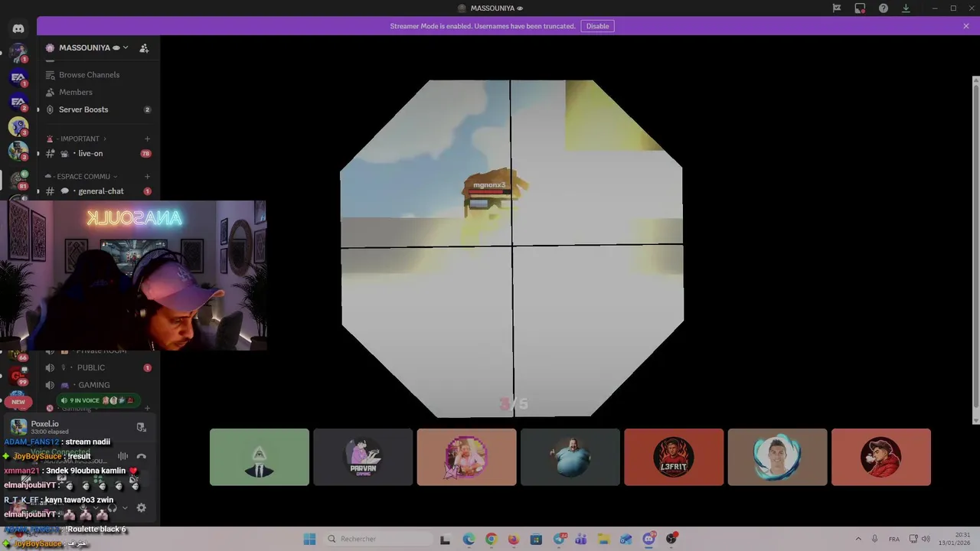Screen dimensions: 980x551
Task: Disable Streamer Mode via banner button
Action: pos(597,26)
